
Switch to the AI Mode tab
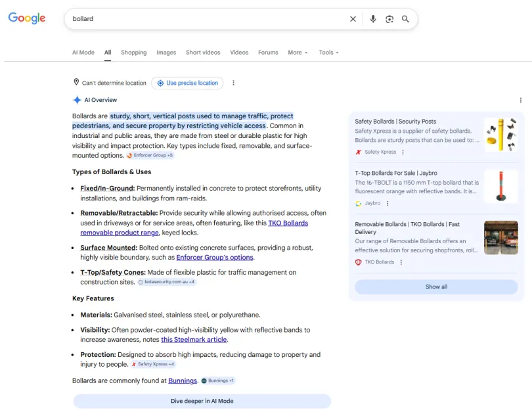click(83, 53)
